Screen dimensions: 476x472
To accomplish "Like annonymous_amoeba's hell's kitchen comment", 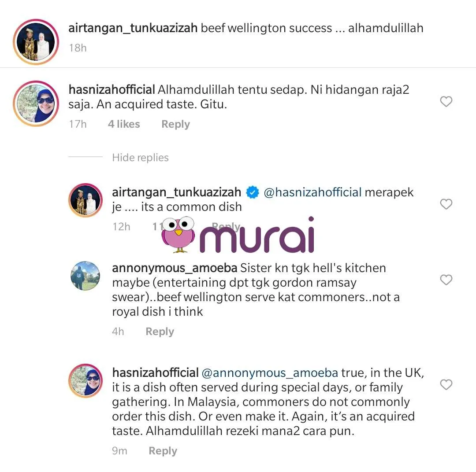I will point(446,280).
